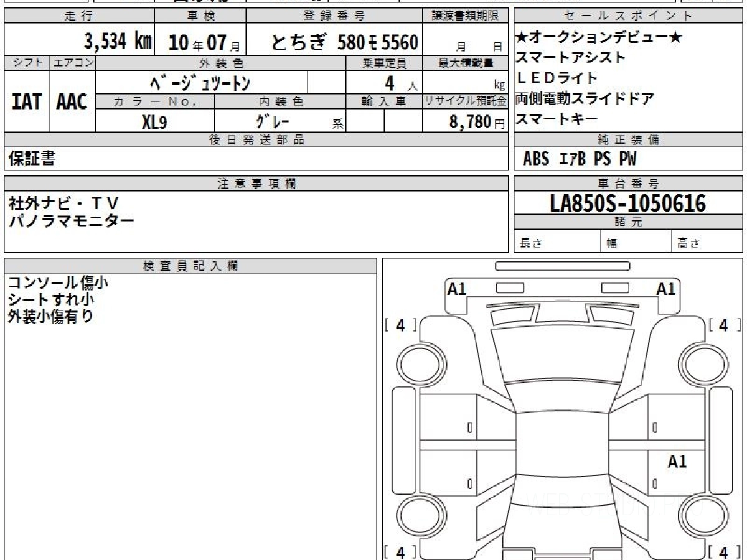Image resolution: width=747 pixels, height=560 pixels.
Task: Click the 乗車定員 header cell
Action: [384, 63]
